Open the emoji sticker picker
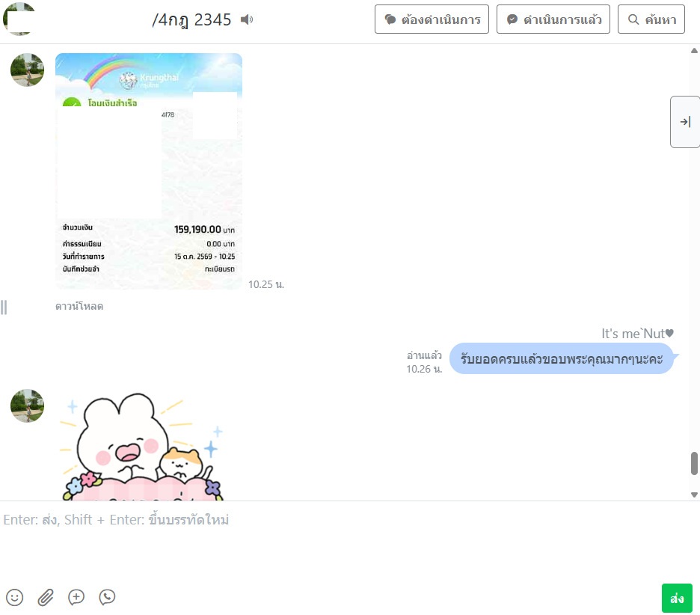700x615 pixels. click(14, 597)
